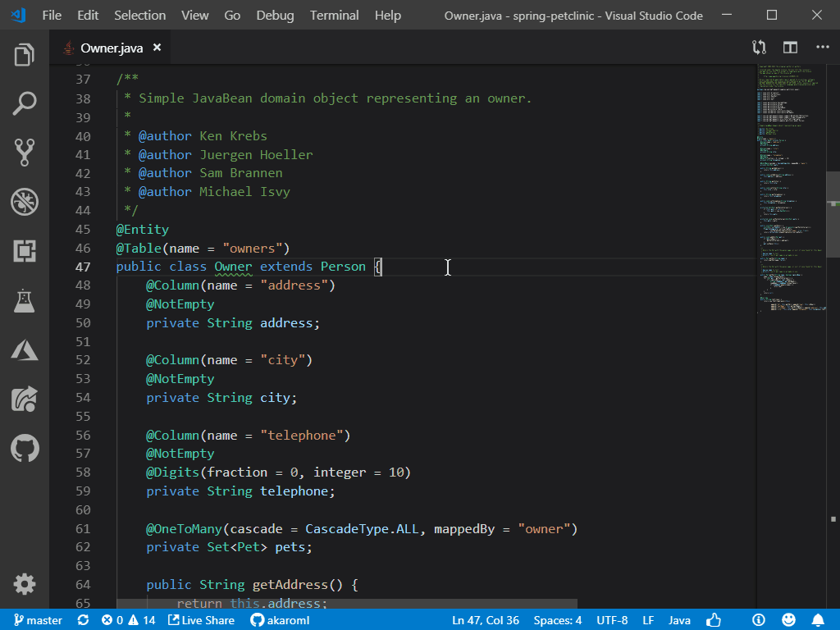
Task: Open the disabled extensions sidebar icon
Action: click(x=25, y=201)
